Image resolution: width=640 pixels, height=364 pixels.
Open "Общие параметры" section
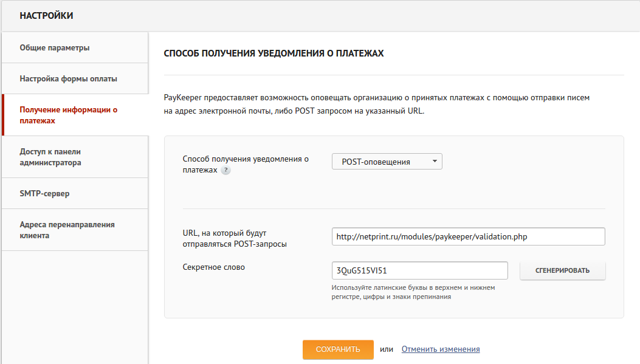click(54, 47)
